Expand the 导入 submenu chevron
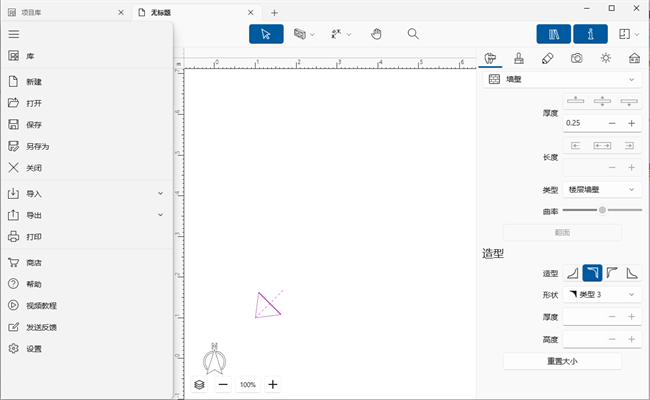Image resolution: width=650 pixels, height=400 pixels. click(x=160, y=194)
